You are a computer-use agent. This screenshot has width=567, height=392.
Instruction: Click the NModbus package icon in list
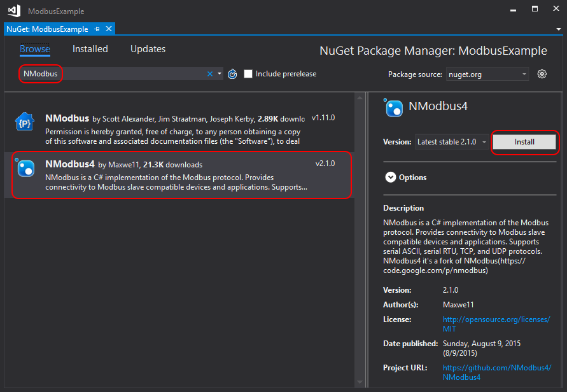point(25,121)
